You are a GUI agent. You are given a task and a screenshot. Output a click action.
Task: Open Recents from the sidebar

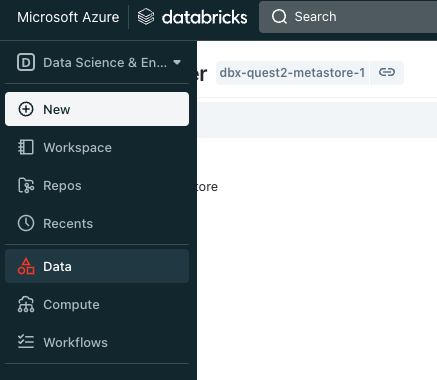pos(97,223)
